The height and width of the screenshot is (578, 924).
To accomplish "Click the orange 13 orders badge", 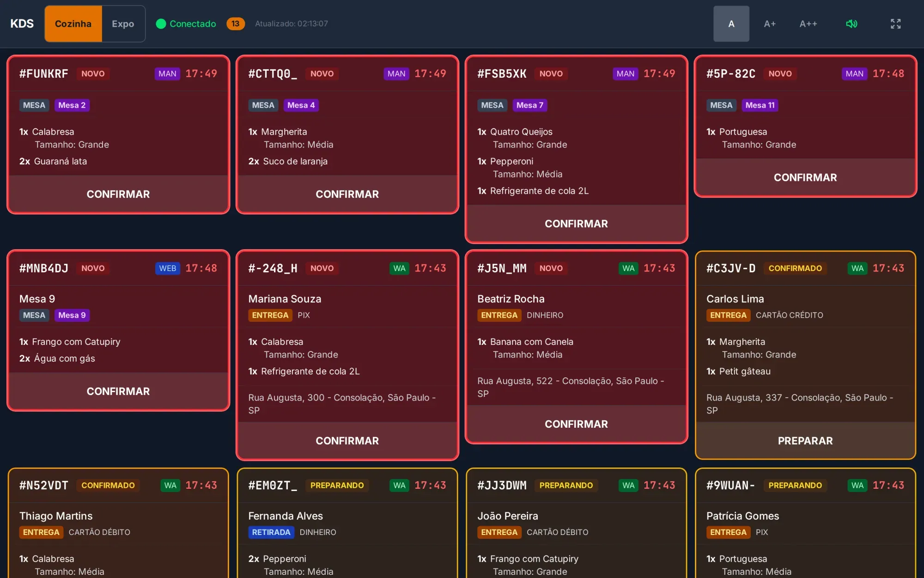I will pos(235,24).
